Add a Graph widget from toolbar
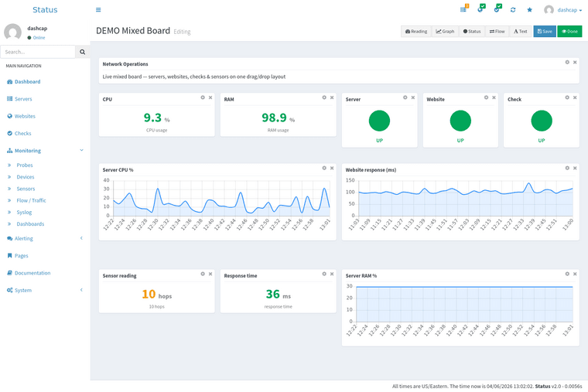The height and width of the screenshot is (392, 588). (x=445, y=32)
